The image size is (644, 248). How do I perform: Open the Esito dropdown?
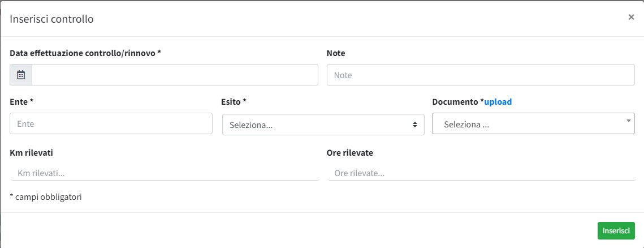(323, 125)
